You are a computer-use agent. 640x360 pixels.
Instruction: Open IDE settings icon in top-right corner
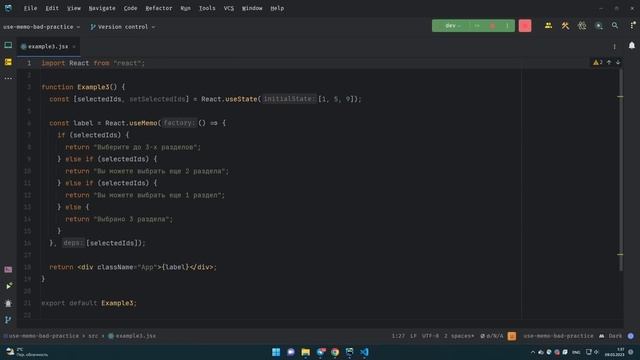coord(632,26)
